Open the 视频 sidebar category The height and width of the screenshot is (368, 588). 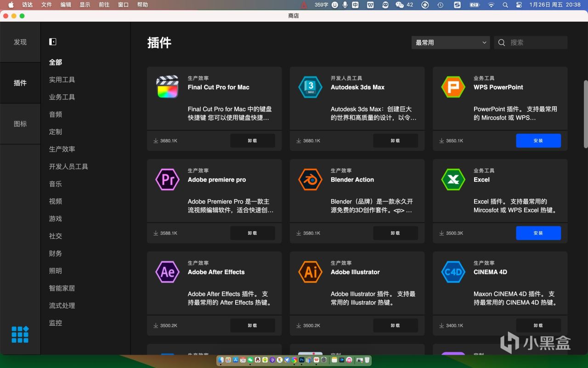pyautogui.click(x=56, y=201)
